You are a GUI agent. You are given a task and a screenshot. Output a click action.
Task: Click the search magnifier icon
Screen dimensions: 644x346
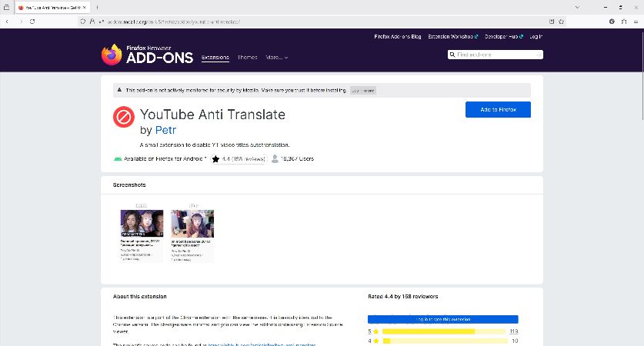452,55
